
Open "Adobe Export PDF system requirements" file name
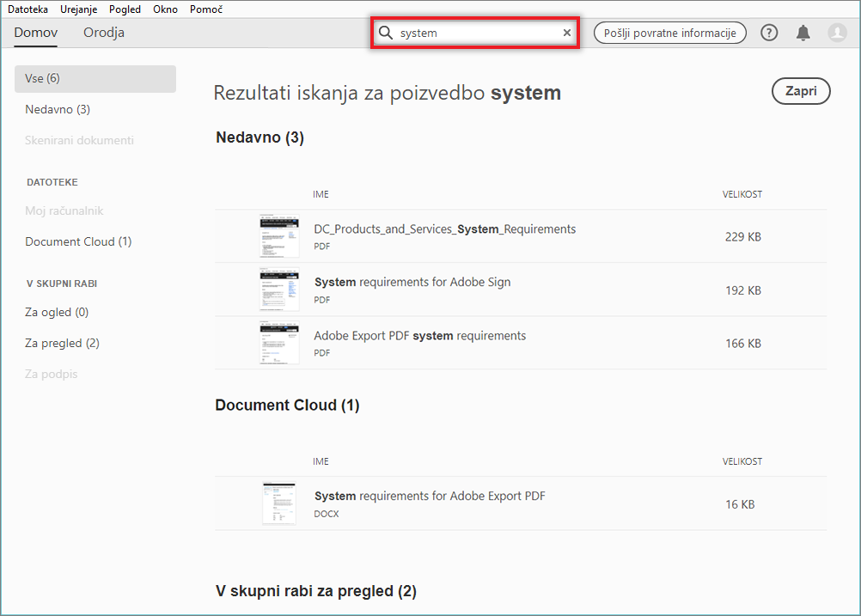(419, 335)
